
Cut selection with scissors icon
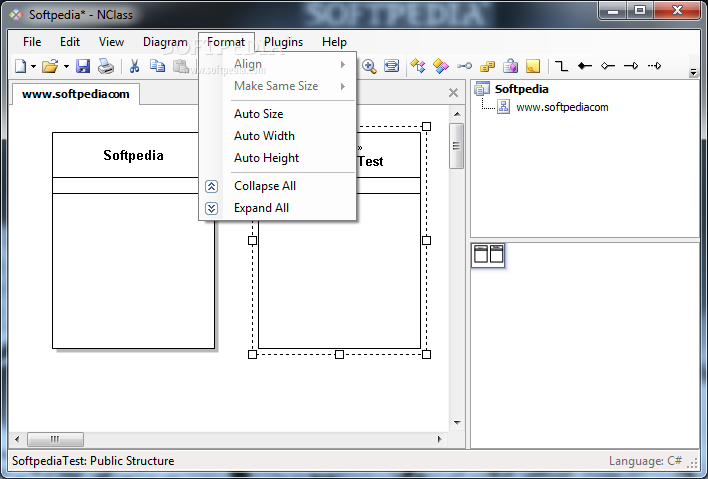[134, 66]
